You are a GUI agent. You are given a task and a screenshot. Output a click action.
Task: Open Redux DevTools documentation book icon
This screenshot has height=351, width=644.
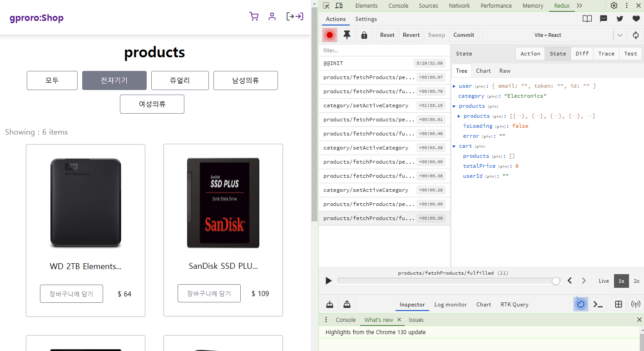pyautogui.click(x=587, y=19)
